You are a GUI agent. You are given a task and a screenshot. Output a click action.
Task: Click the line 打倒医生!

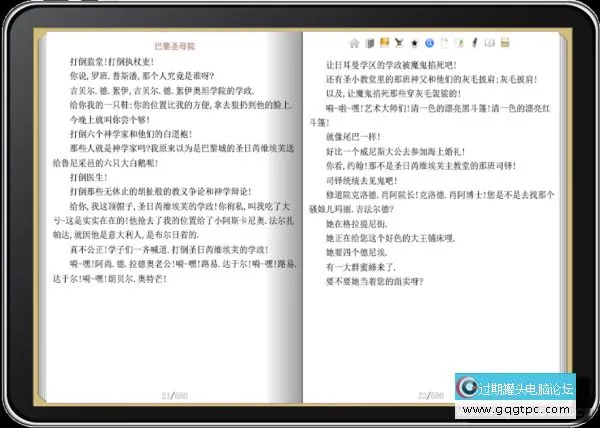[88, 177]
